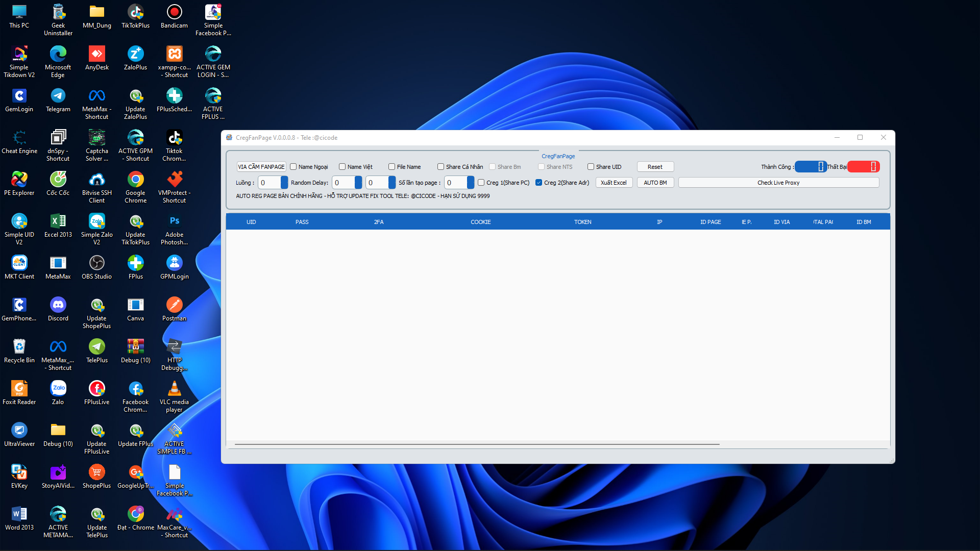Screen dimensions: 980x551
Task: Open the OBS Studio desktop icon
Action: [96, 267]
